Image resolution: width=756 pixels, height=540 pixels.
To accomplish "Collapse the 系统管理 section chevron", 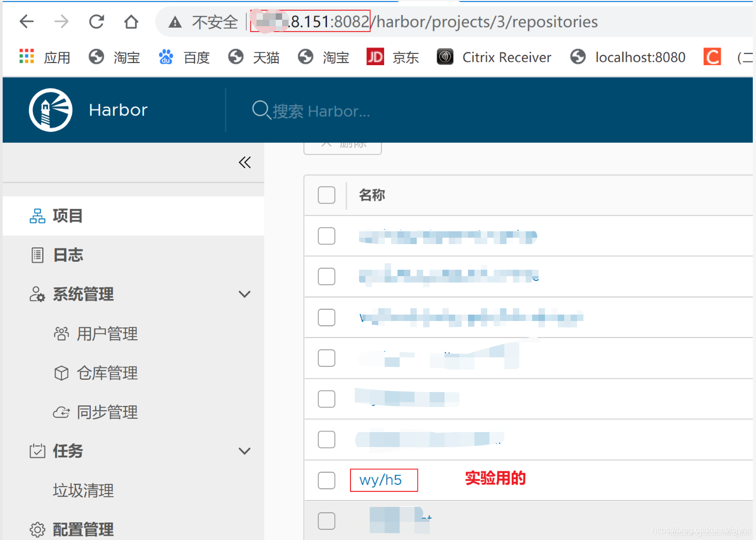I will click(245, 294).
